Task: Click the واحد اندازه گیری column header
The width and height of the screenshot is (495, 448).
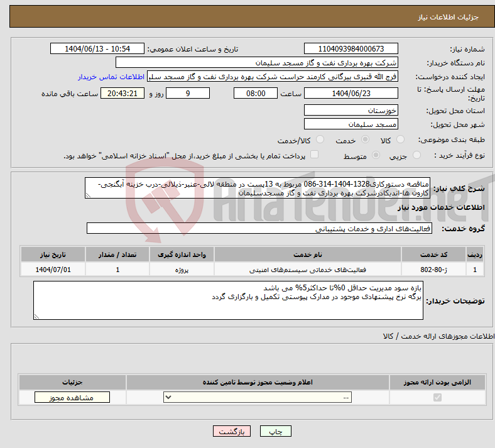Action: tap(182, 254)
